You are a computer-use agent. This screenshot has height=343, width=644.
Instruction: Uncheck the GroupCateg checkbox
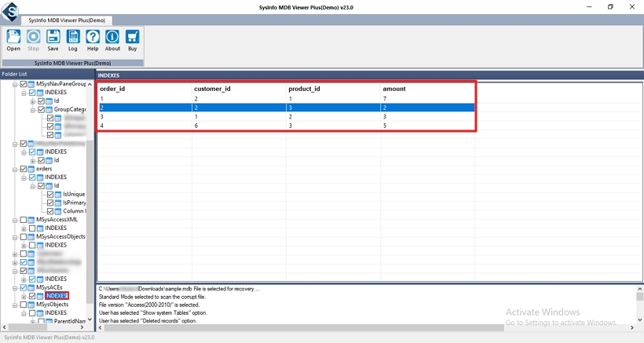pos(41,110)
